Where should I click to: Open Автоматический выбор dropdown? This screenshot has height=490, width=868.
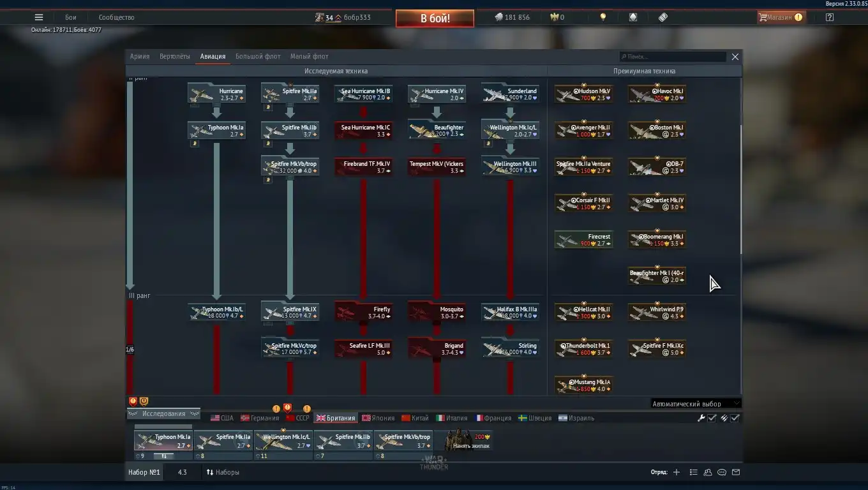click(x=696, y=403)
